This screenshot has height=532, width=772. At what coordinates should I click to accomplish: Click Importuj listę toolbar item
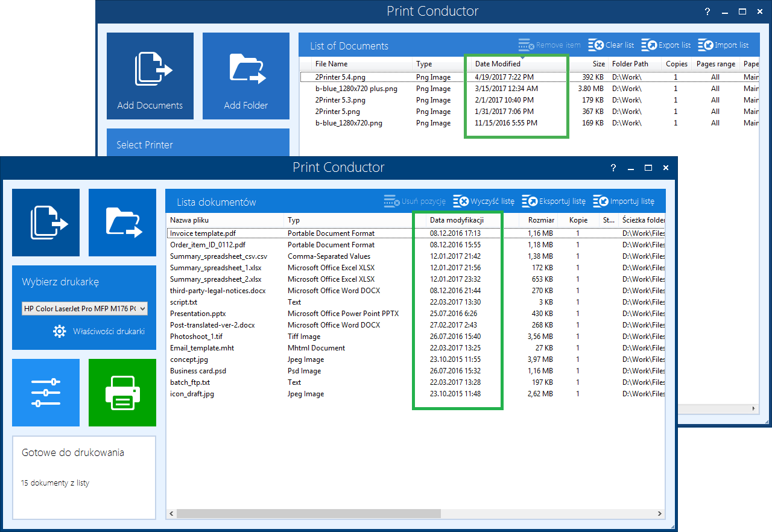click(624, 201)
